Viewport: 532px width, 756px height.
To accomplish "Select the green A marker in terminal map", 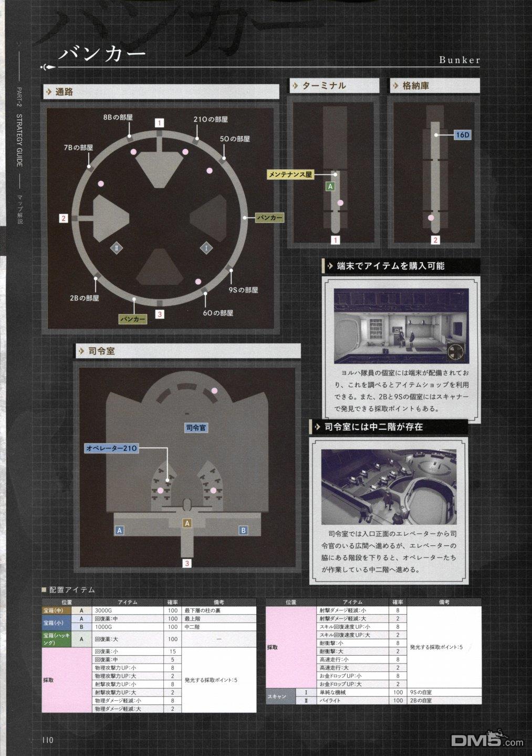I will coord(330,186).
